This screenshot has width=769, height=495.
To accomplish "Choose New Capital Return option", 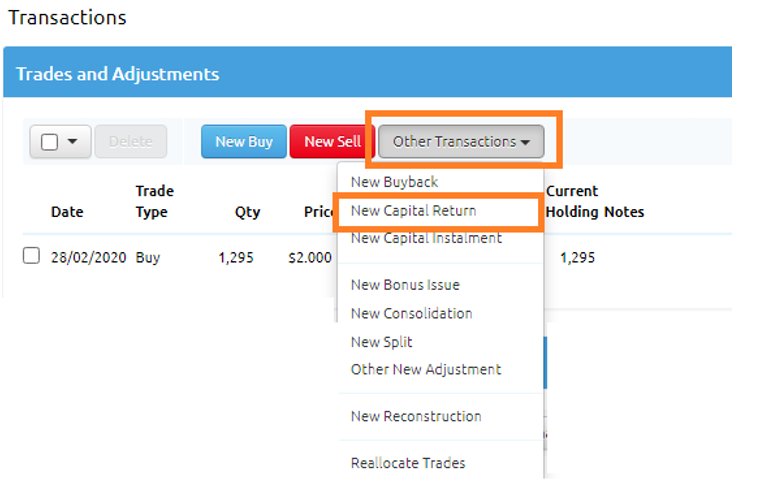I will click(x=413, y=211).
